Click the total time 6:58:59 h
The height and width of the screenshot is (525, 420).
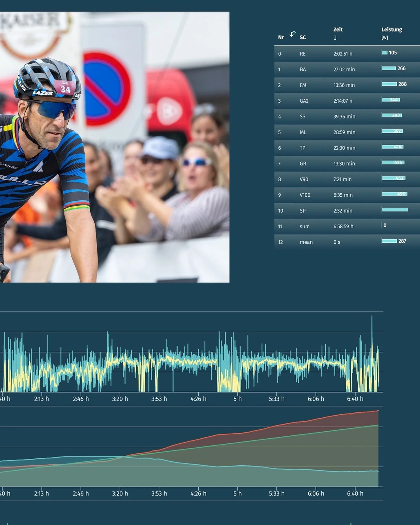(343, 227)
